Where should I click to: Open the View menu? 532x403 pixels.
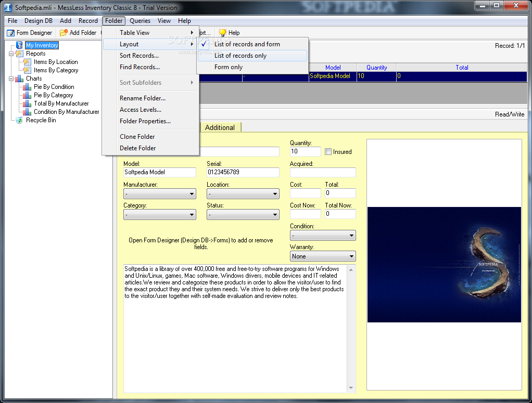click(x=164, y=21)
